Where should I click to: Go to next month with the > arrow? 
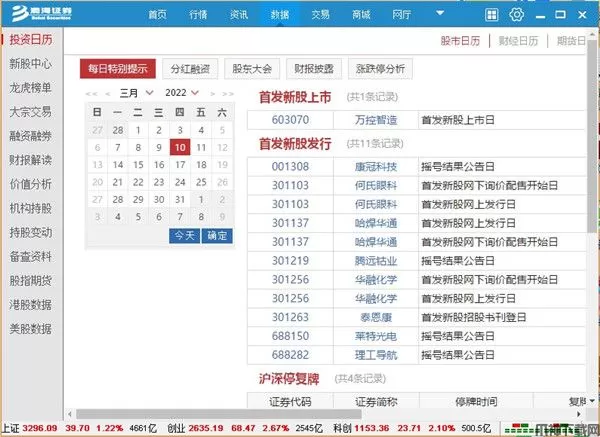point(212,94)
